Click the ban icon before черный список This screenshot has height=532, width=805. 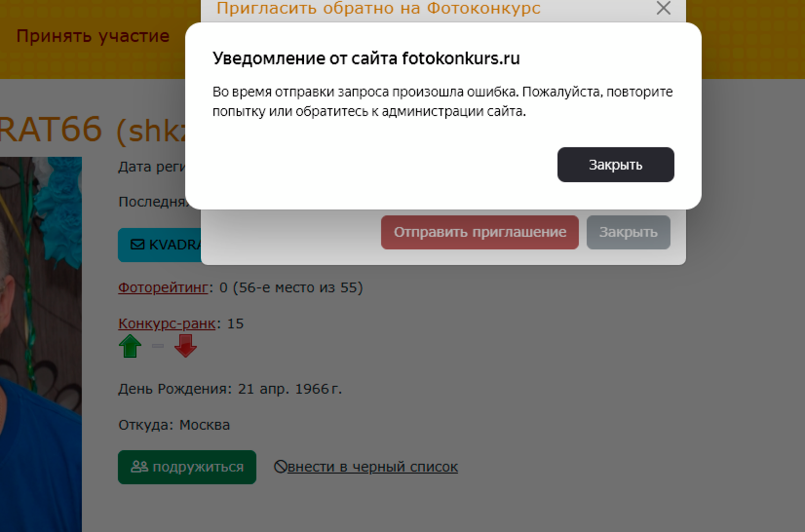(280, 467)
